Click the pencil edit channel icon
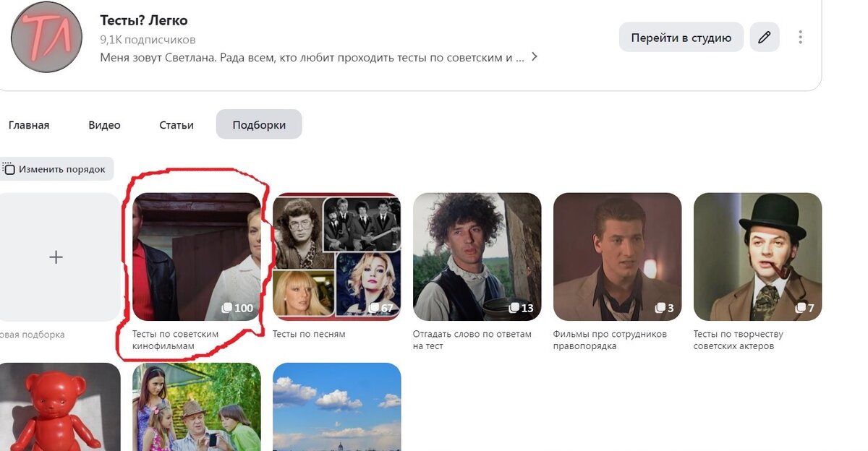Screen dimensions: 868x451 [x=765, y=38]
